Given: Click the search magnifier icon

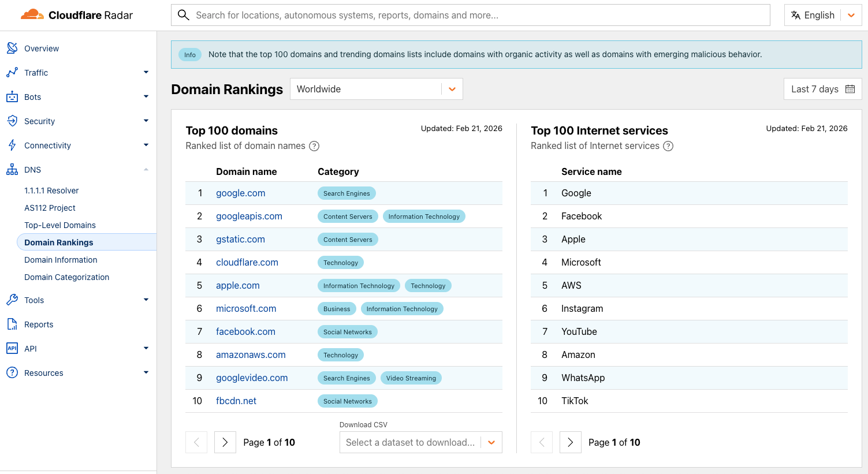Looking at the screenshot, I should [x=184, y=15].
